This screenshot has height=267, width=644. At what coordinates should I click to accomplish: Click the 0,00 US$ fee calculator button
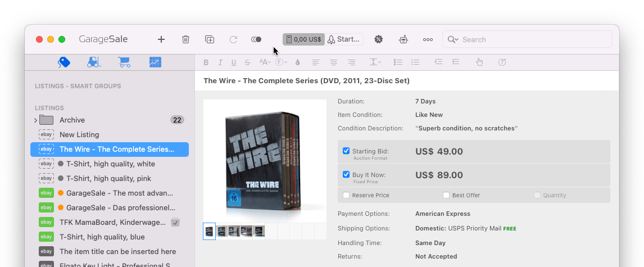304,39
